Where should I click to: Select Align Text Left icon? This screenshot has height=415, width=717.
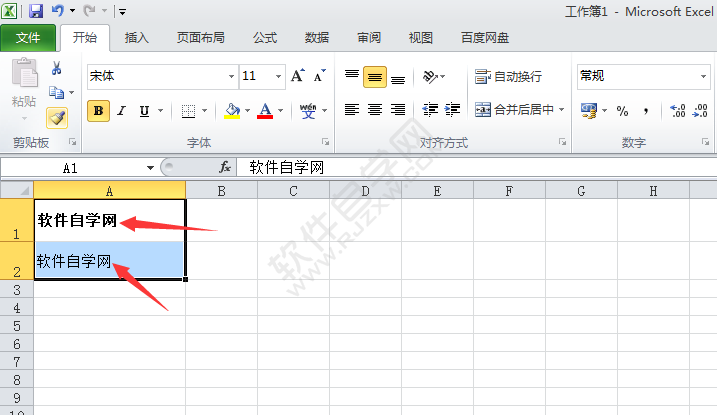click(x=352, y=110)
